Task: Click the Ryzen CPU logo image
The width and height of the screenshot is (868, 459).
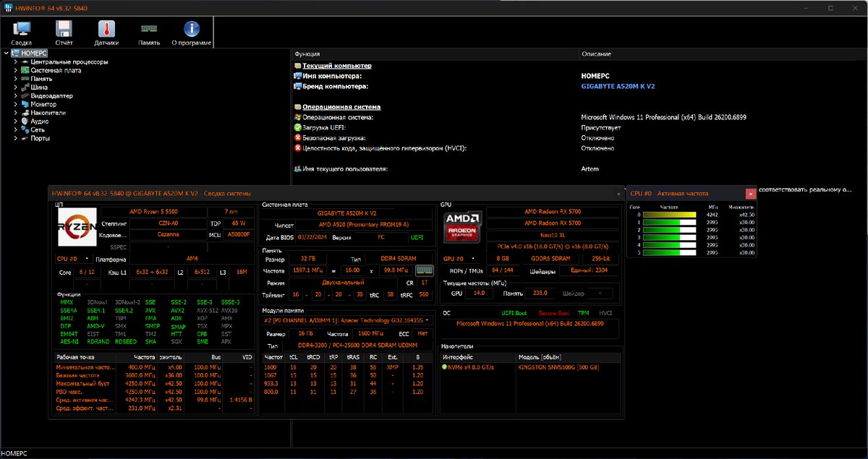Action: (x=77, y=227)
